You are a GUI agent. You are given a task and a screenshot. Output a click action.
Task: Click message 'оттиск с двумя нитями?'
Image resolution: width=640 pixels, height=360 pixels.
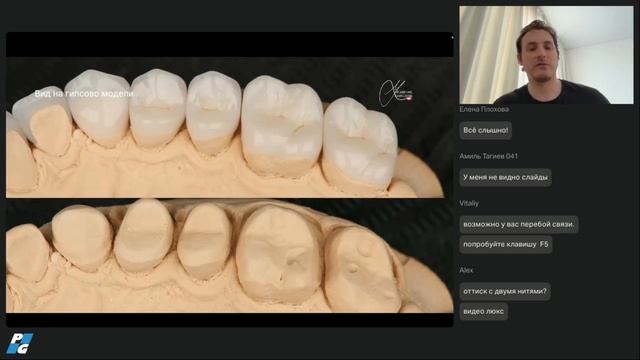coord(505,291)
